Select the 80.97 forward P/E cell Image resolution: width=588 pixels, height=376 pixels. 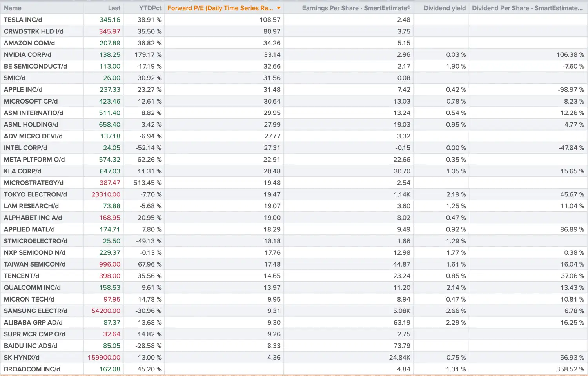coord(272,31)
